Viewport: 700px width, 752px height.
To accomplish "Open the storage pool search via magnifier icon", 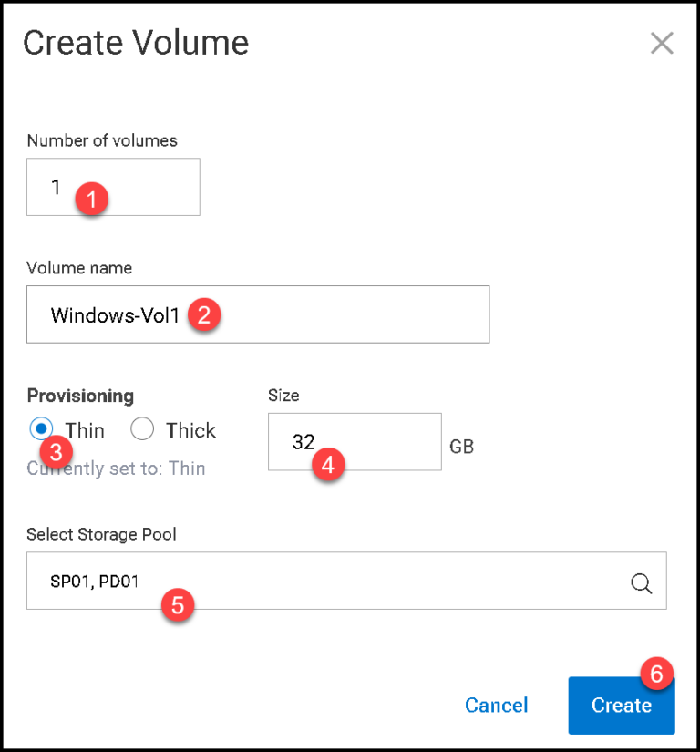I will point(642,583).
